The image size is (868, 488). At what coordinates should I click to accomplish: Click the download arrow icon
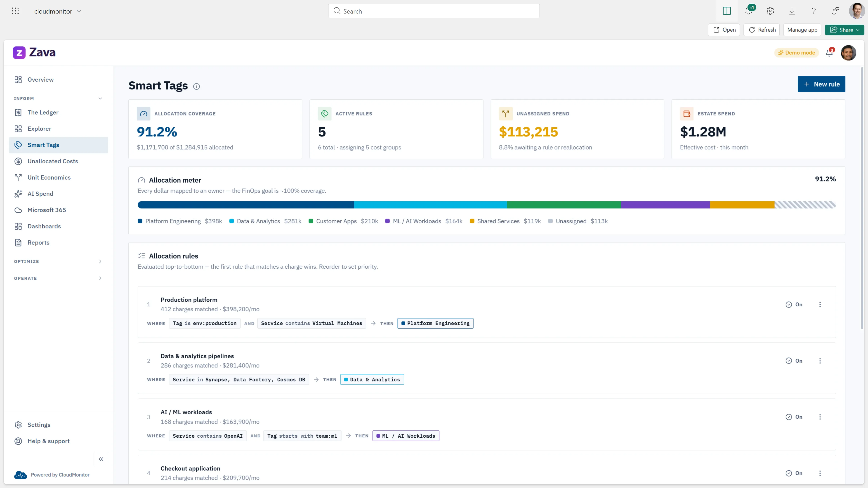click(792, 11)
